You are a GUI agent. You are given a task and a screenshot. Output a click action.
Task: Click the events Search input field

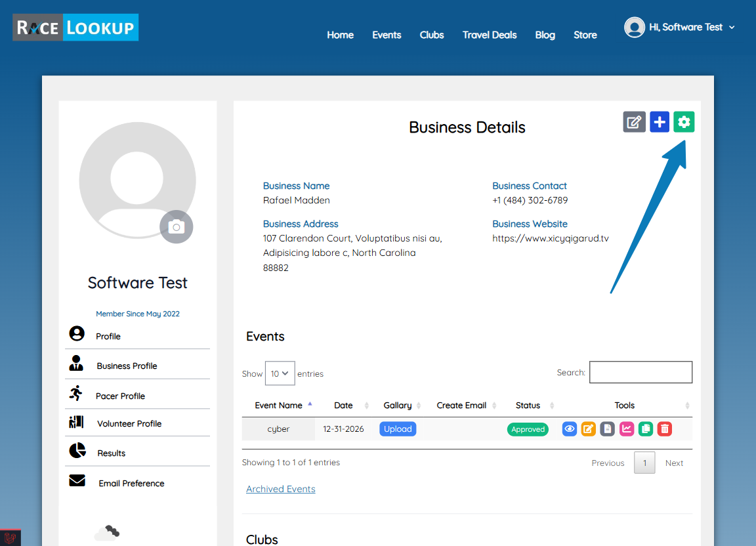tap(640, 372)
